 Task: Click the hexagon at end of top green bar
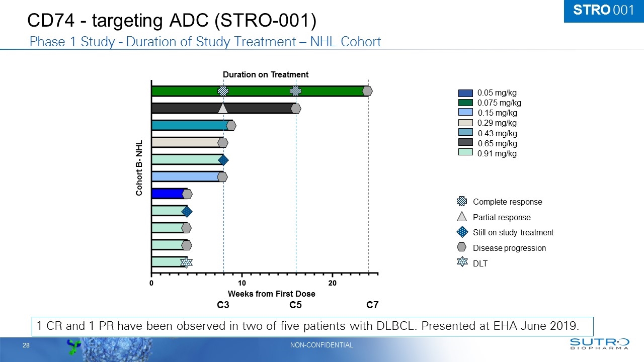pyautogui.click(x=367, y=91)
